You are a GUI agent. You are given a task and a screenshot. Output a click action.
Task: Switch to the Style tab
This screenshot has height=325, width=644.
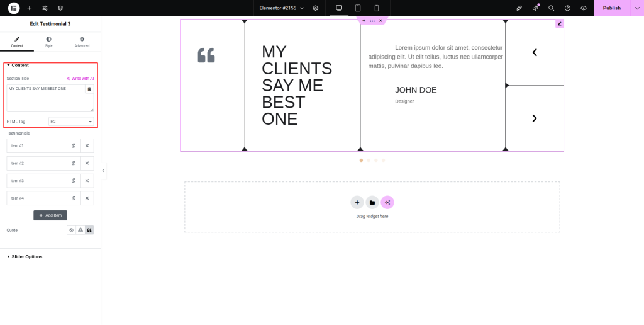point(49,42)
